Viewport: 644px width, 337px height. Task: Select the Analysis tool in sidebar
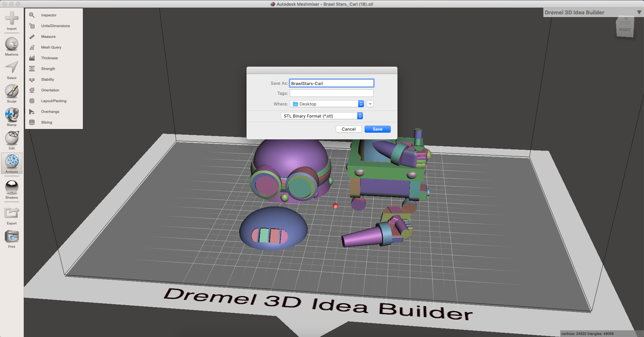point(12,164)
